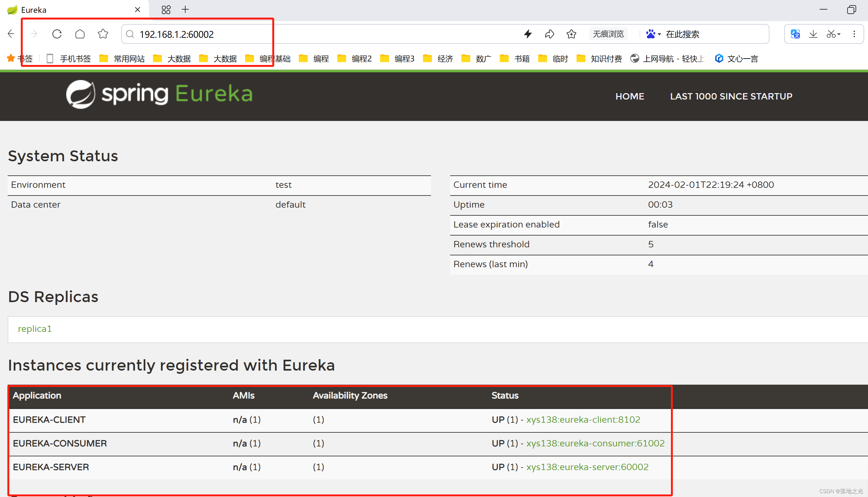Open LAST 1000 SINCE STARTUP page
The width and height of the screenshot is (868, 497).
click(x=731, y=96)
